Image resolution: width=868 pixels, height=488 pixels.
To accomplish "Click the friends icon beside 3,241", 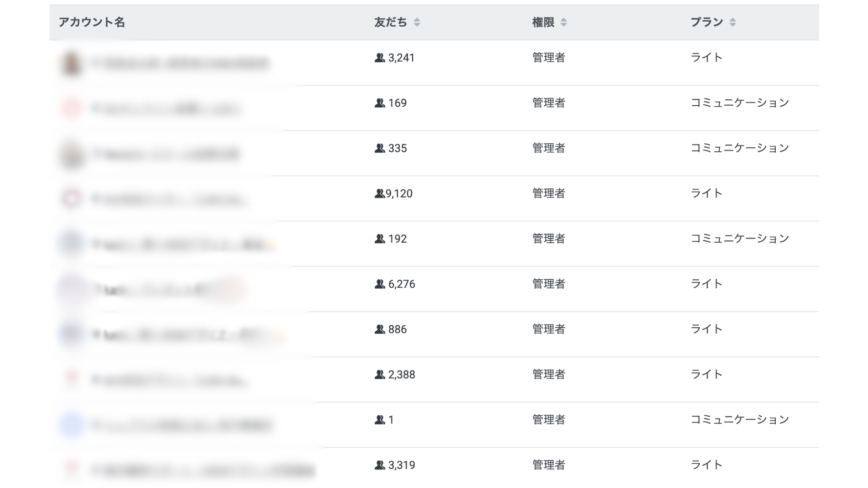I will coord(380,58).
